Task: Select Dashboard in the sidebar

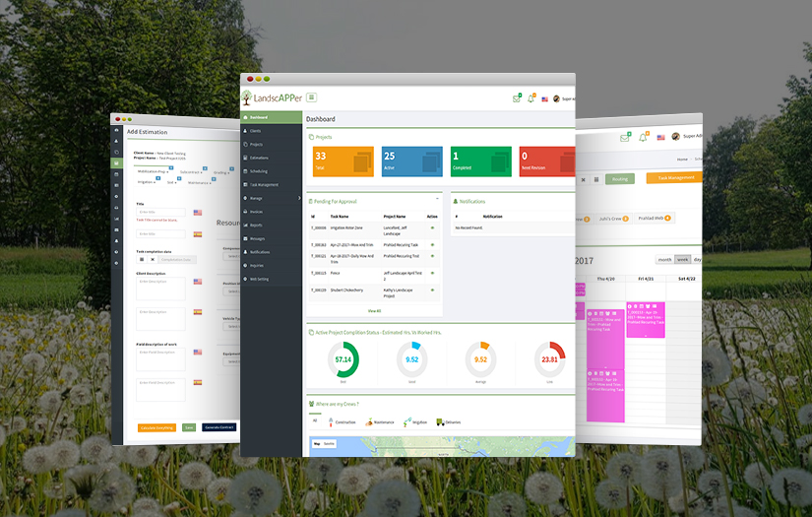Action: [x=271, y=117]
